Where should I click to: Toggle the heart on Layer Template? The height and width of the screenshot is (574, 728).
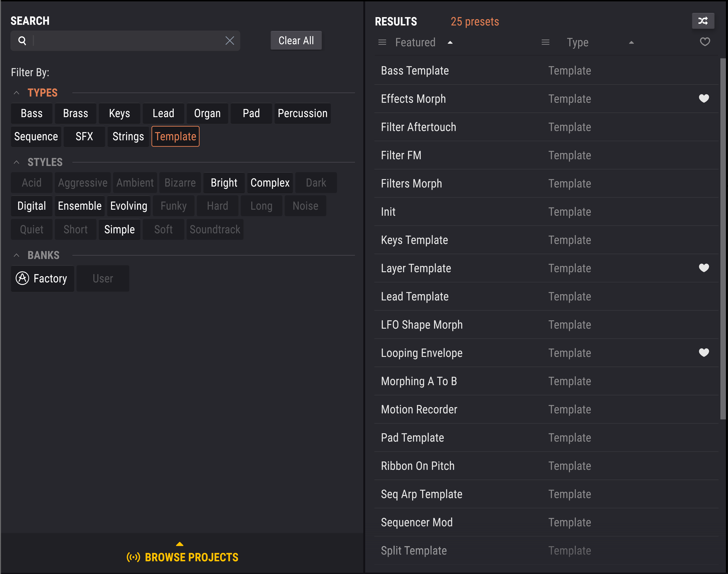click(704, 268)
